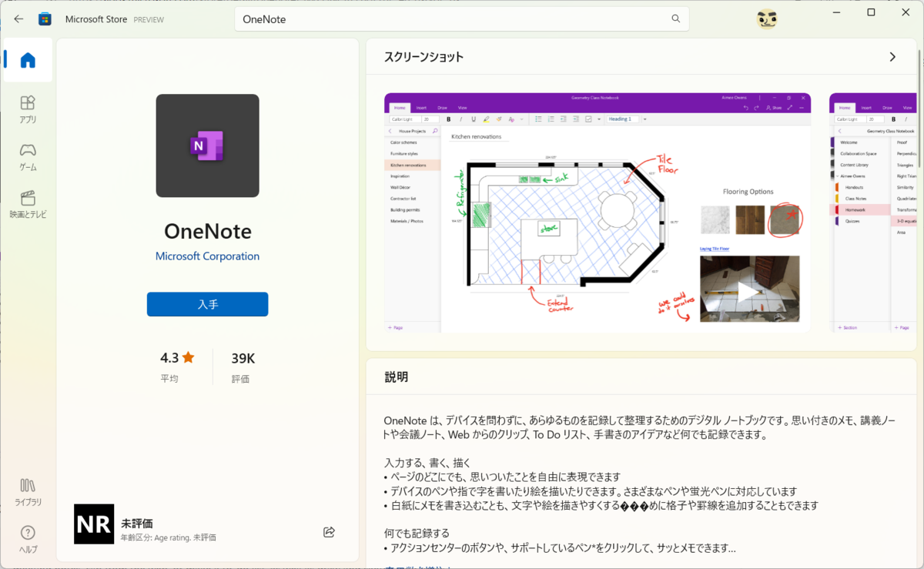The width and height of the screenshot is (924, 569).
Task: Click the OneNote app icon image
Action: [x=207, y=146]
